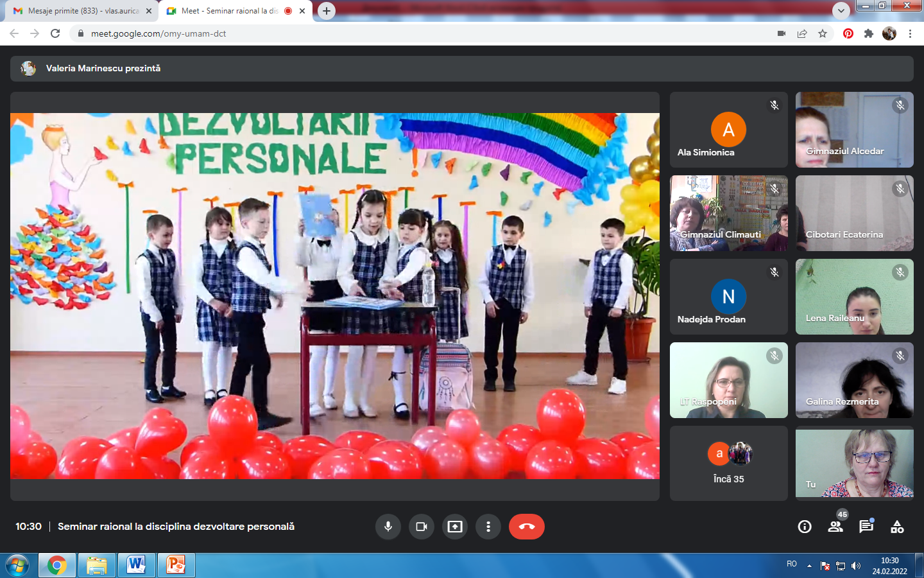Image resolution: width=924 pixels, height=578 pixels.
Task: Mute the microphone in the meeting
Action: pyautogui.click(x=388, y=527)
